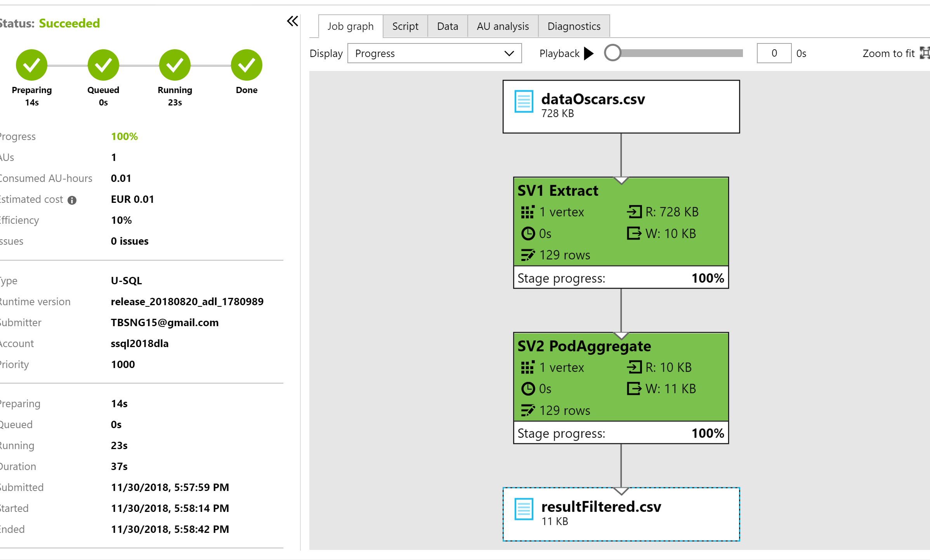This screenshot has width=930, height=560.
Task: Click the Zoom to fit label
Action: pos(888,53)
